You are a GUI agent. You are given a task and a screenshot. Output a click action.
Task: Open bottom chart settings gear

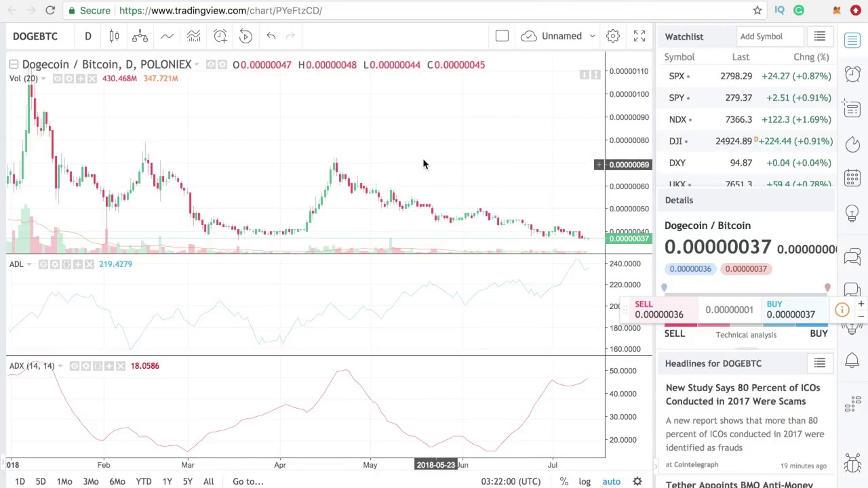click(637, 481)
